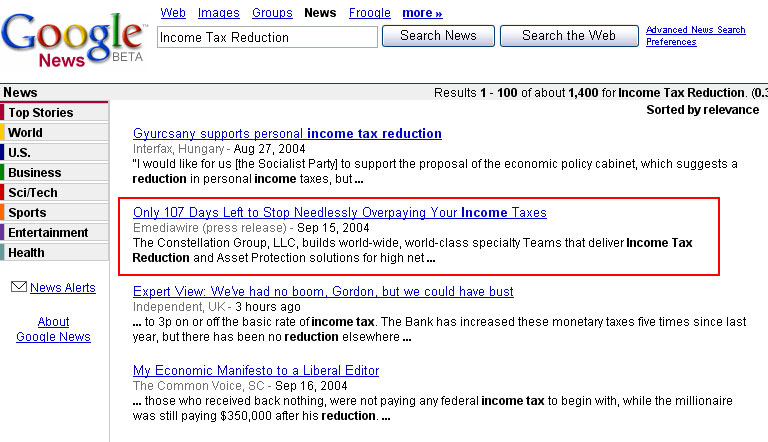Click the '3 hours ago' timestamp

tap(268, 307)
